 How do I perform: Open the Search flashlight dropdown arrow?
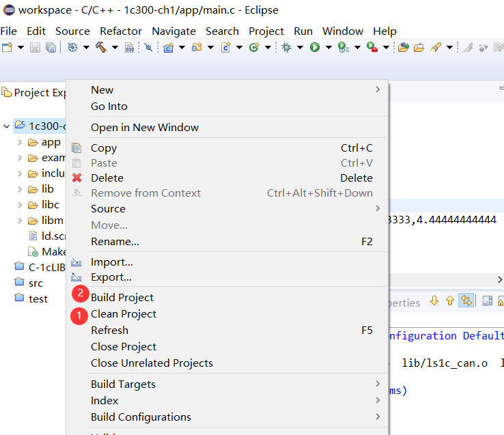click(x=450, y=48)
